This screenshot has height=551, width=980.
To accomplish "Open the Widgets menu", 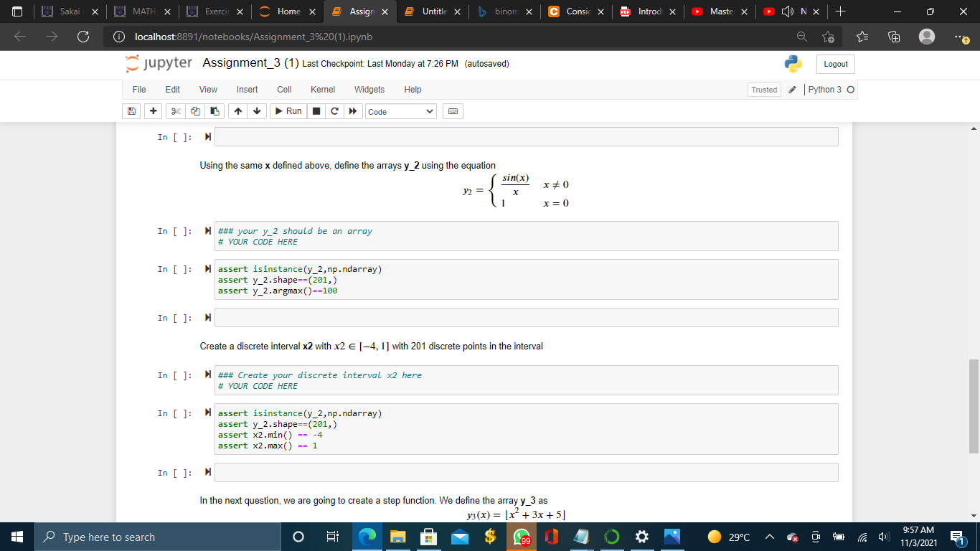I will tap(369, 90).
